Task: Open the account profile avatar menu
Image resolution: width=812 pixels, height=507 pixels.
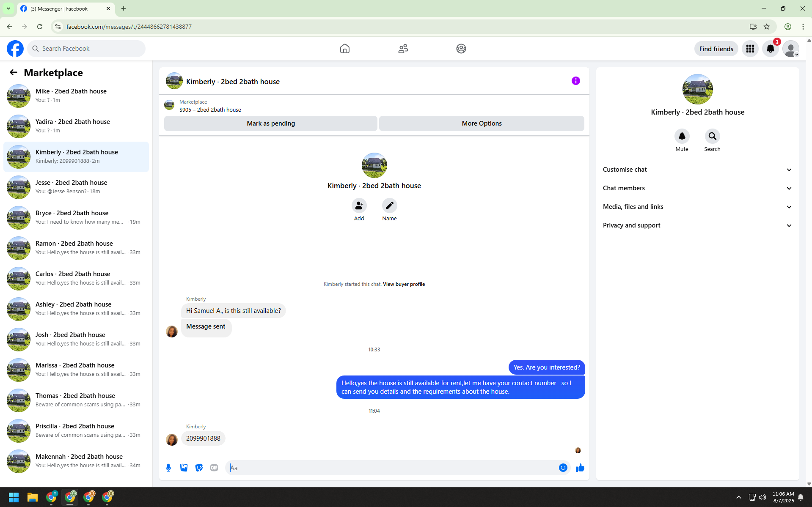Action: pos(791,49)
